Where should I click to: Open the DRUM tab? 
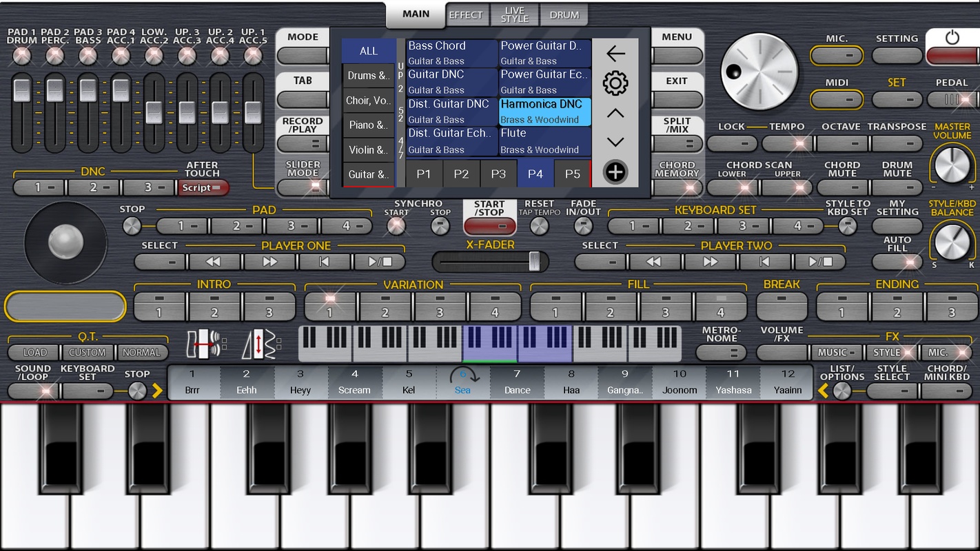coord(564,14)
